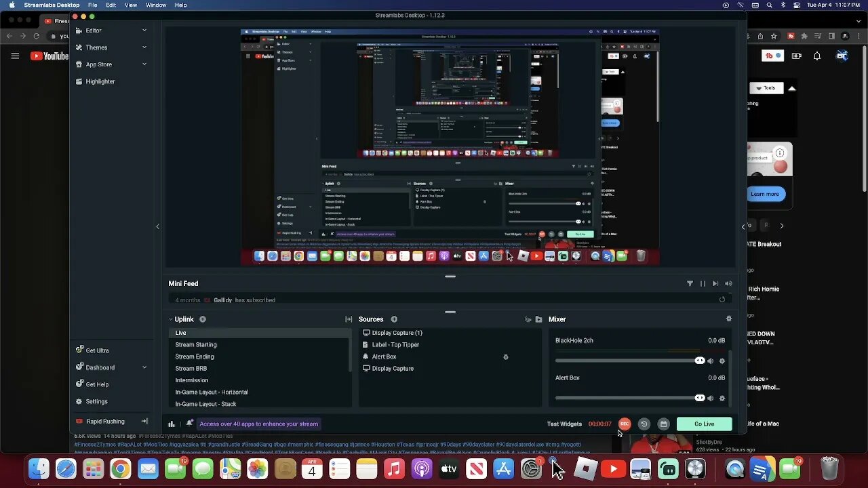The height and width of the screenshot is (488, 868).
Task: Toggle the red REC recording button
Action: (x=625, y=424)
